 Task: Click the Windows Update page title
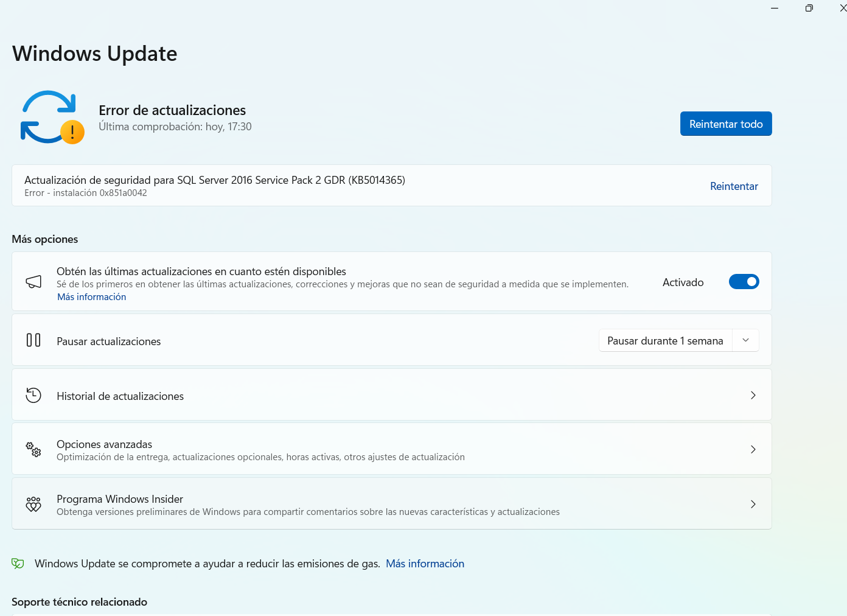point(95,54)
